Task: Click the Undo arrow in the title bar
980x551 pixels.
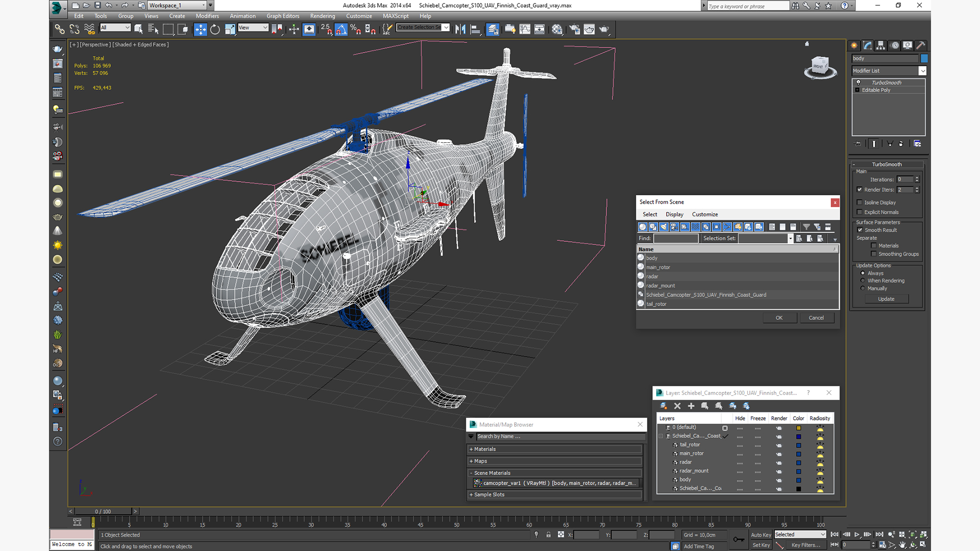Action: pos(108,6)
